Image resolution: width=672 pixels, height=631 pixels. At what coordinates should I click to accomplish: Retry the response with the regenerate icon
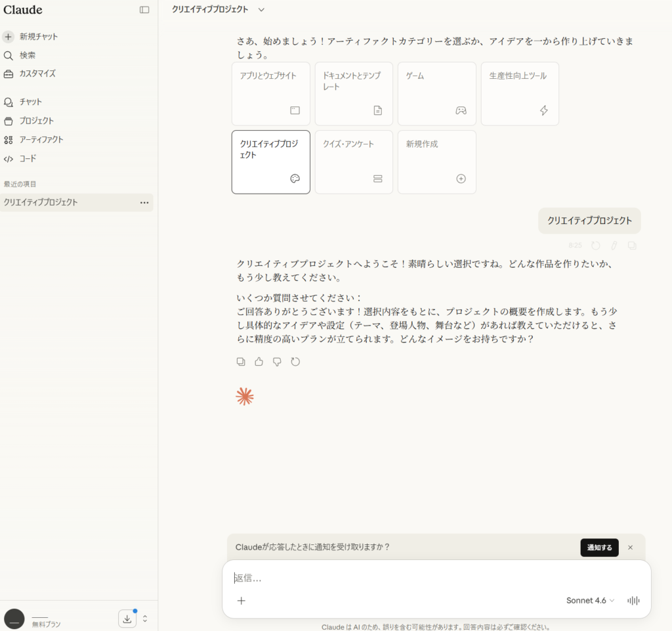pyautogui.click(x=295, y=361)
